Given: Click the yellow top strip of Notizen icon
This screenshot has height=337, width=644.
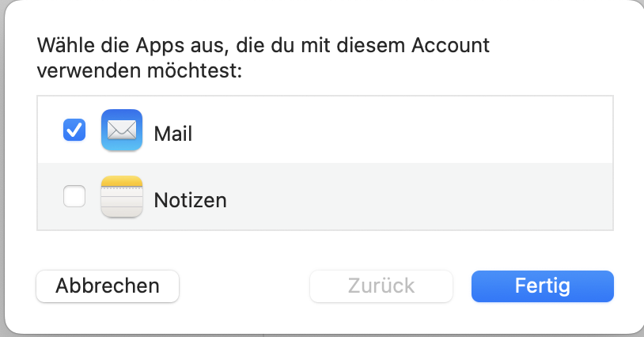Looking at the screenshot, I should point(122,183).
